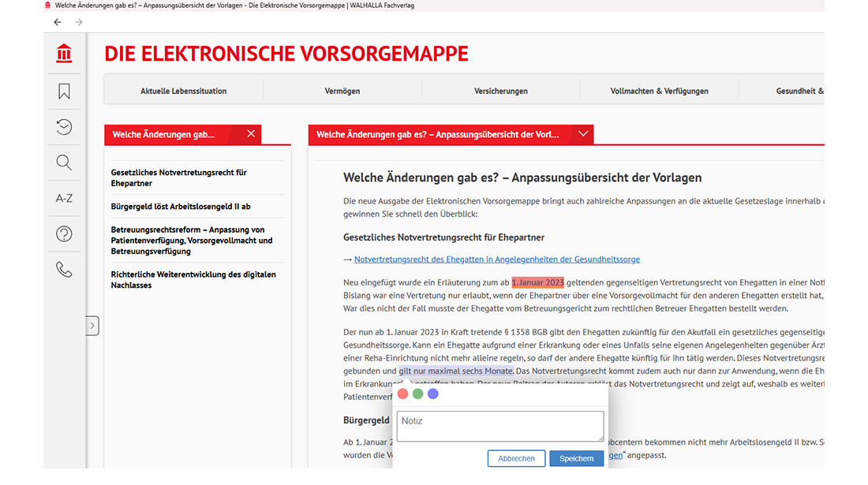Click the highlighted 'gilt nur maximal sechs Monate' text
868x485 pixels.
[456, 371]
